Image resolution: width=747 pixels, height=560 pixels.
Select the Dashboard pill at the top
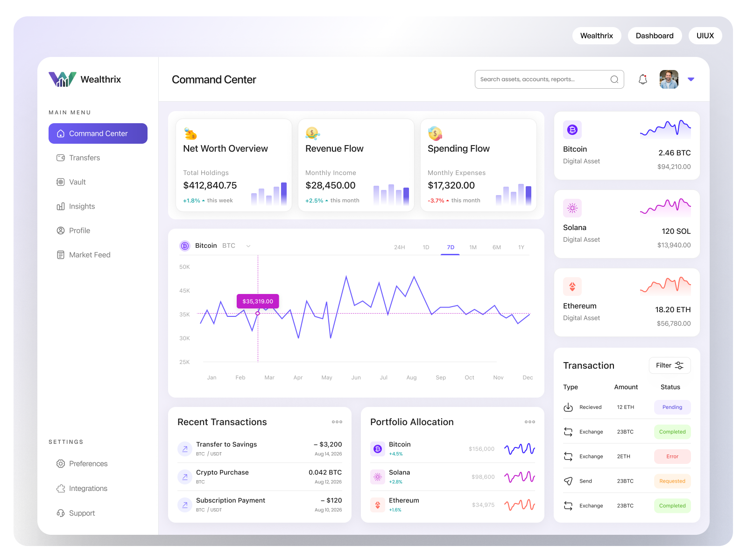point(655,35)
